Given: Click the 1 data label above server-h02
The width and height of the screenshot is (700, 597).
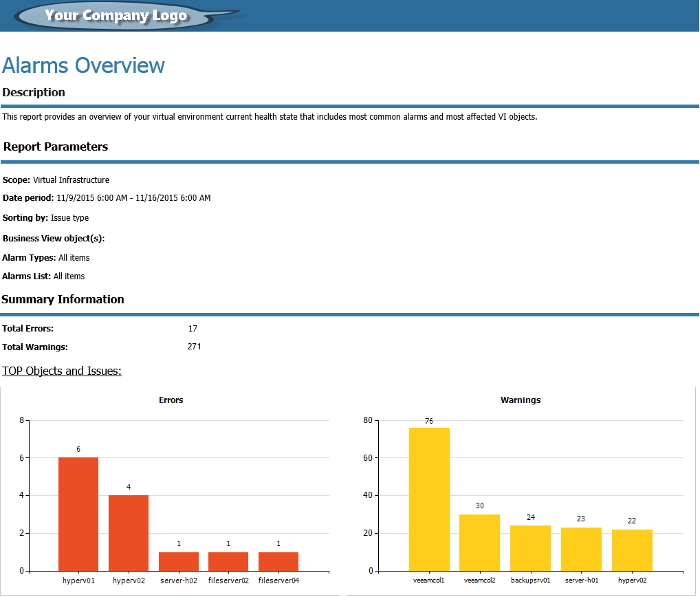Looking at the screenshot, I should pos(179,544).
